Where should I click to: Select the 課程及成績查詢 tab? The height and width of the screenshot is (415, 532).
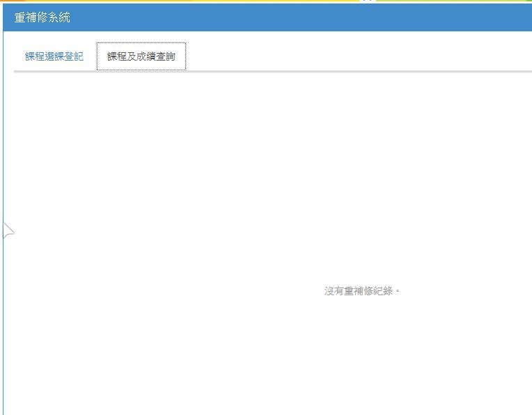point(141,56)
